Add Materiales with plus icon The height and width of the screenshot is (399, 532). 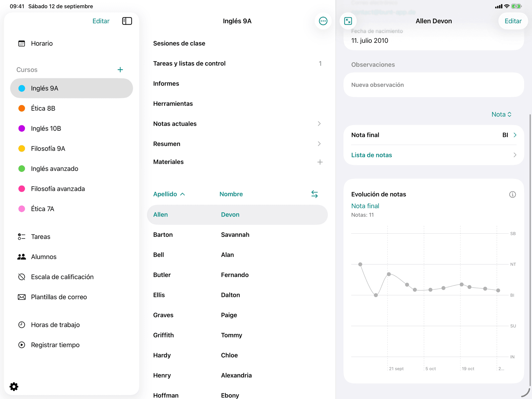[x=320, y=162]
